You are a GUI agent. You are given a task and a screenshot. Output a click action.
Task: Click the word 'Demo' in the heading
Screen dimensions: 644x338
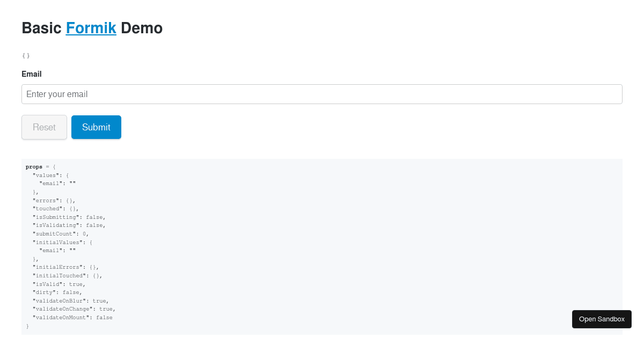[x=142, y=28]
